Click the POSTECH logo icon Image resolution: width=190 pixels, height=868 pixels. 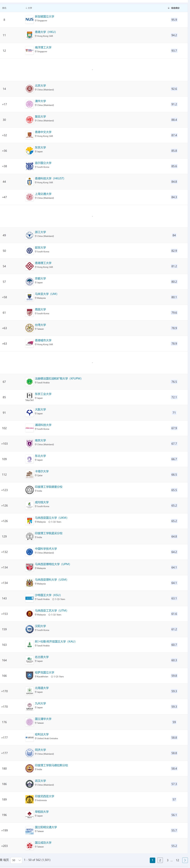pyautogui.click(x=29, y=428)
